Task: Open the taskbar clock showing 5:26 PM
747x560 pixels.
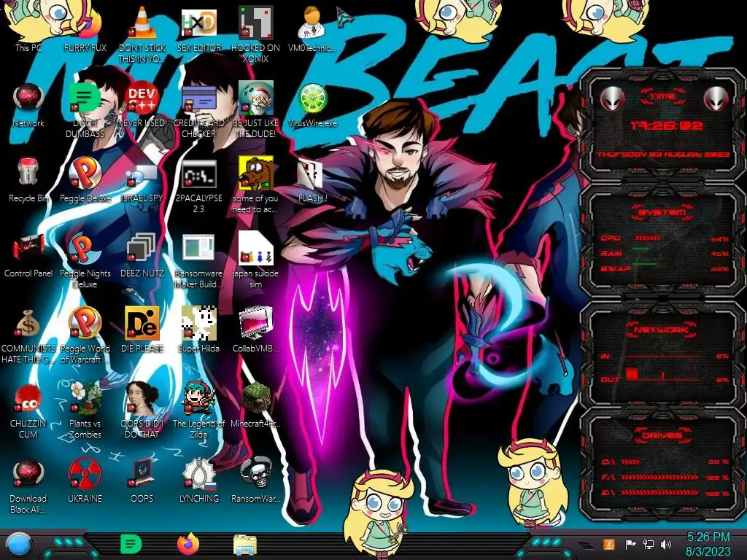Action: 708,544
